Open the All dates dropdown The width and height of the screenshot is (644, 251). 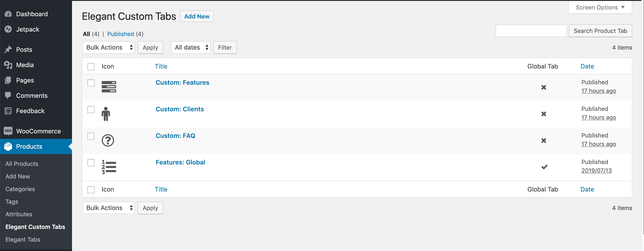(x=191, y=47)
